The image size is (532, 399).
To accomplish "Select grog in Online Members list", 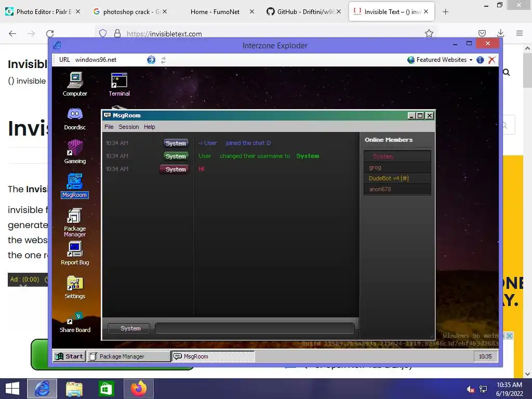I will click(397, 168).
